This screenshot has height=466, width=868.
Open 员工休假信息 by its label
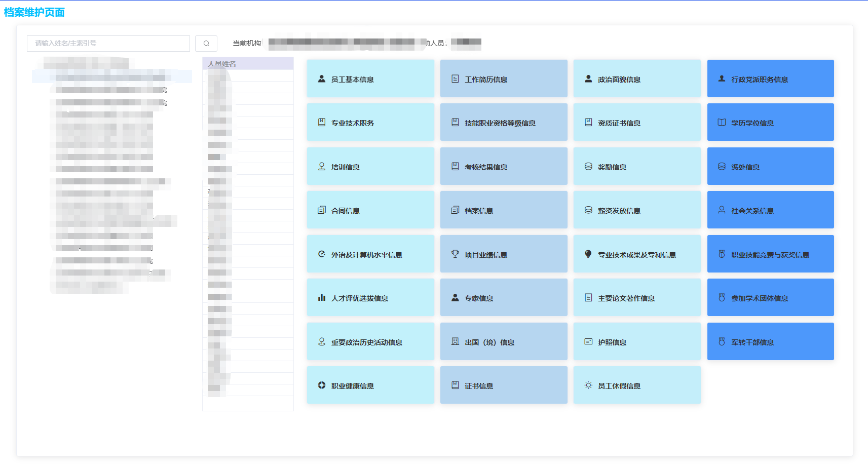point(619,386)
